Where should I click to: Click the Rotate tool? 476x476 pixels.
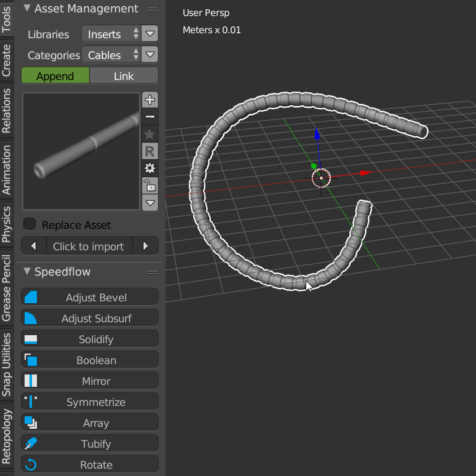[90, 464]
